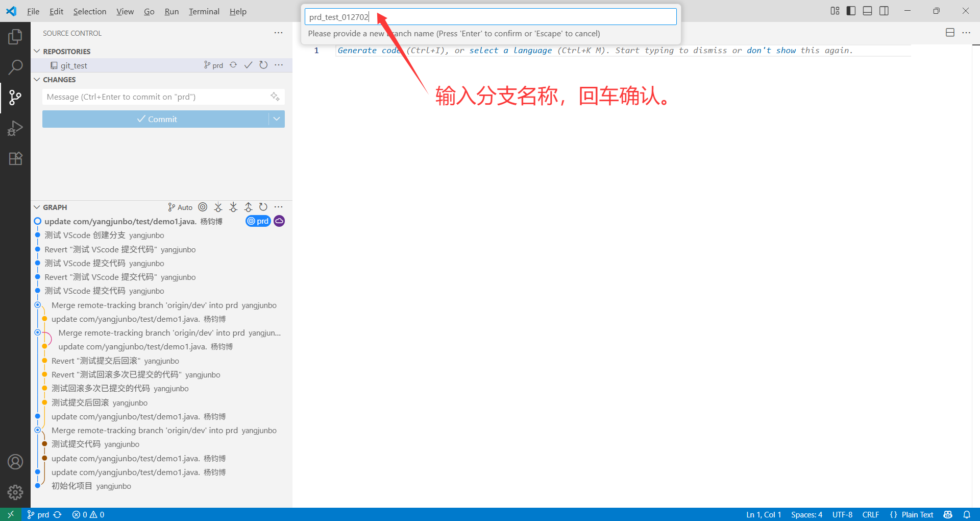The height and width of the screenshot is (521, 980).
Task: Click the commit checkmark icon on the repository row
Action: [248, 65]
